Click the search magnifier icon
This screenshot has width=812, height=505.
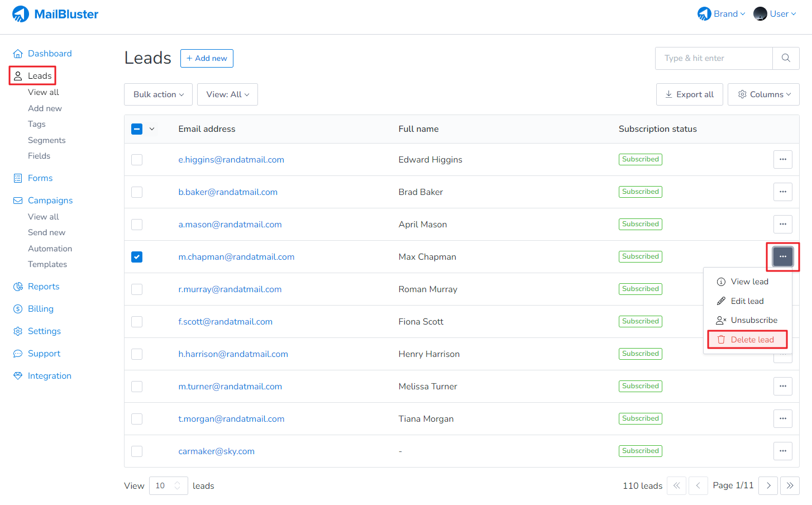tap(786, 58)
